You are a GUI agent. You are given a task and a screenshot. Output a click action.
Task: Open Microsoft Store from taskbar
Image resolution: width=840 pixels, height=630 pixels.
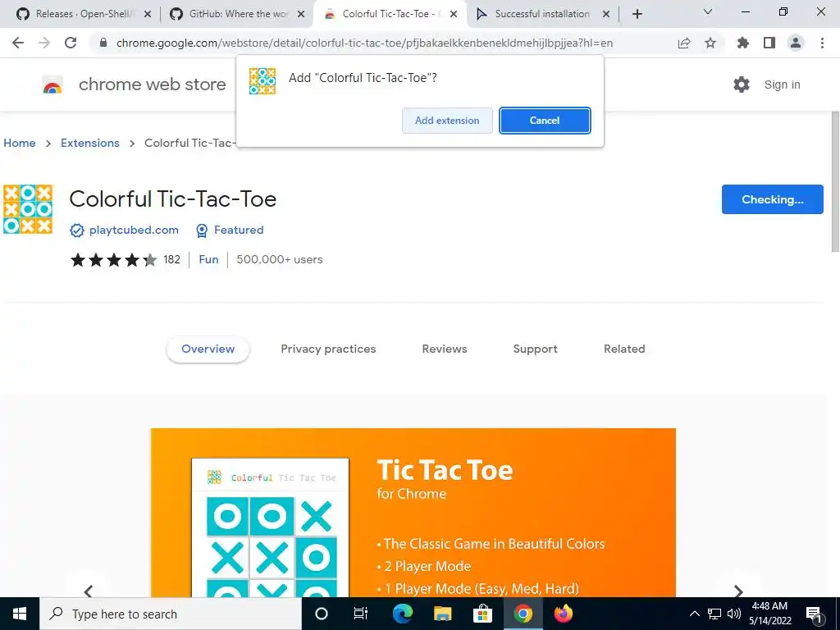[x=482, y=614]
